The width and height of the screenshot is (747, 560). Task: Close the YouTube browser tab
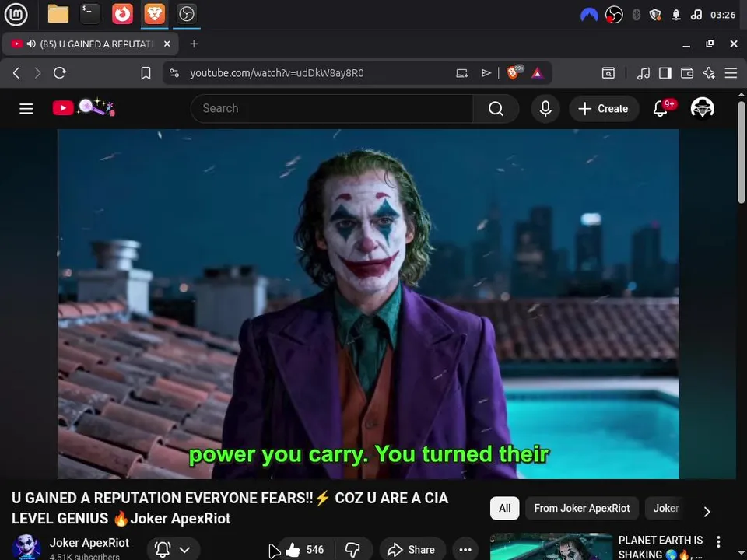[167, 44]
